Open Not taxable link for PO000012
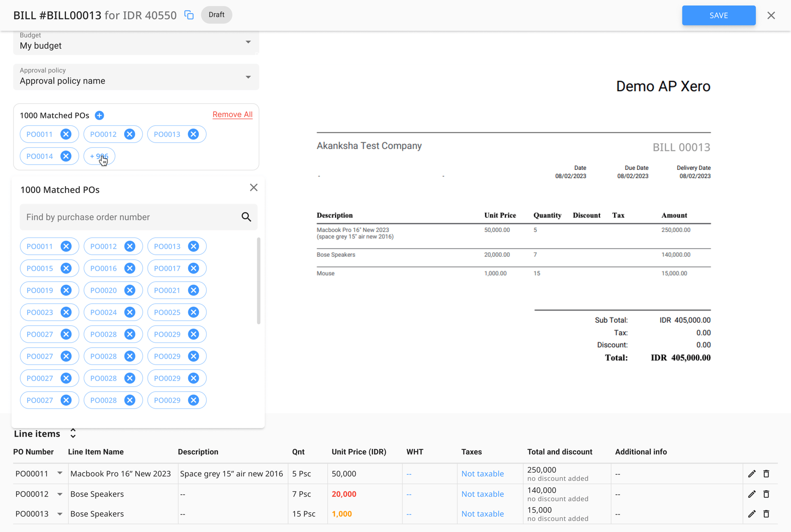The width and height of the screenshot is (791, 532). tap(482, 494)
